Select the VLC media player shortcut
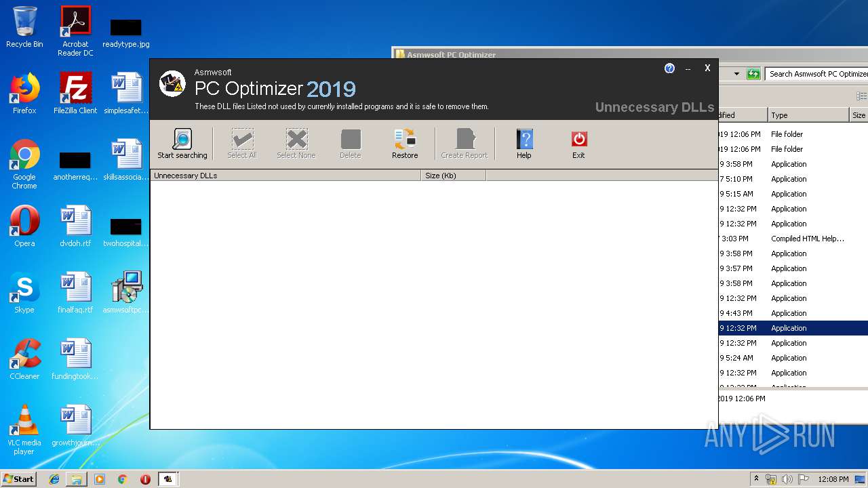The image size is (868, 488). click(x=24, y=430)
